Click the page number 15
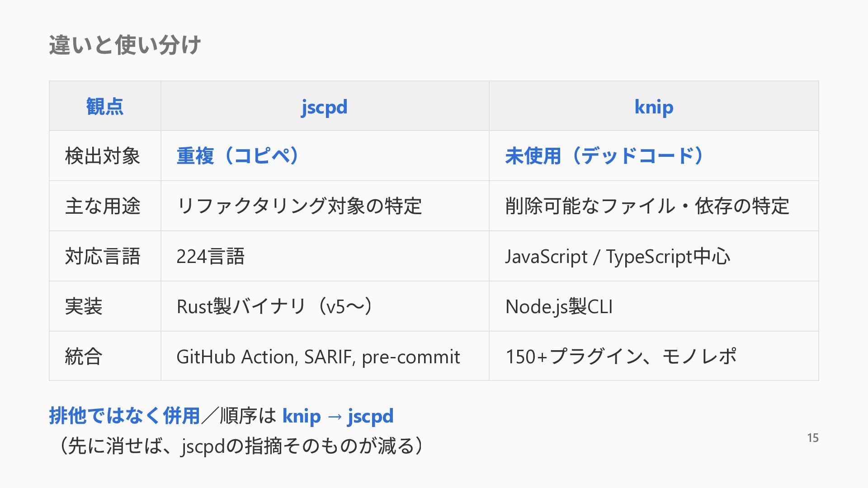The image size is (868, 488). point(813,438)
